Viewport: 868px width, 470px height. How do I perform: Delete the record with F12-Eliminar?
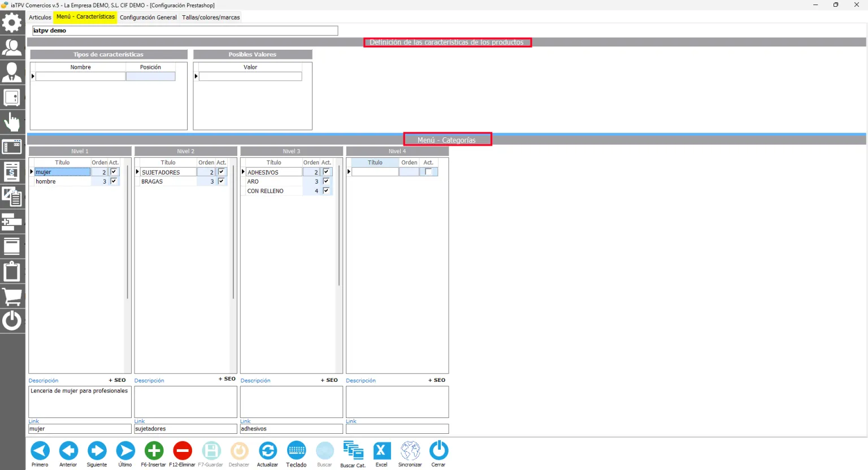pos(182,454)
